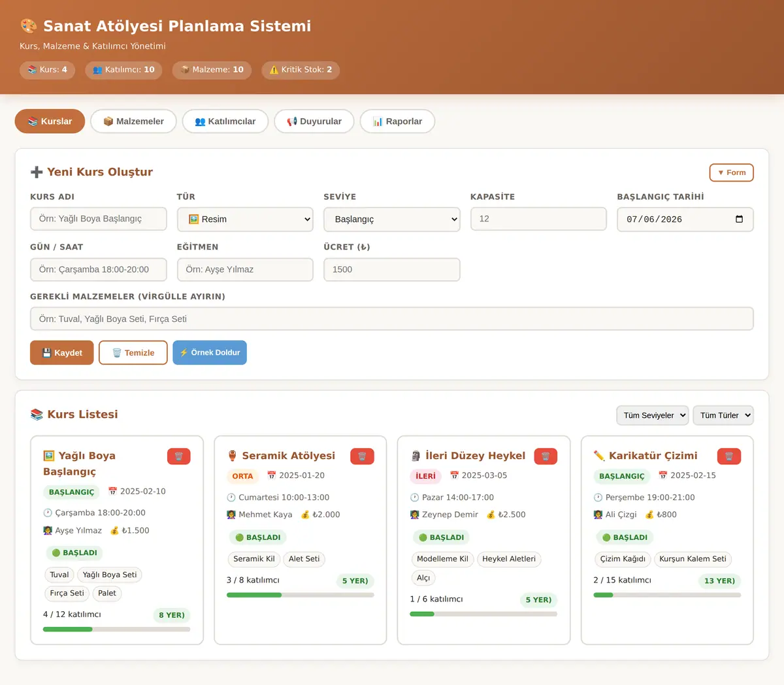Open the Seviye dropdown showing Başlangıç
Screen dimensions: 784x685
(392, 219)
